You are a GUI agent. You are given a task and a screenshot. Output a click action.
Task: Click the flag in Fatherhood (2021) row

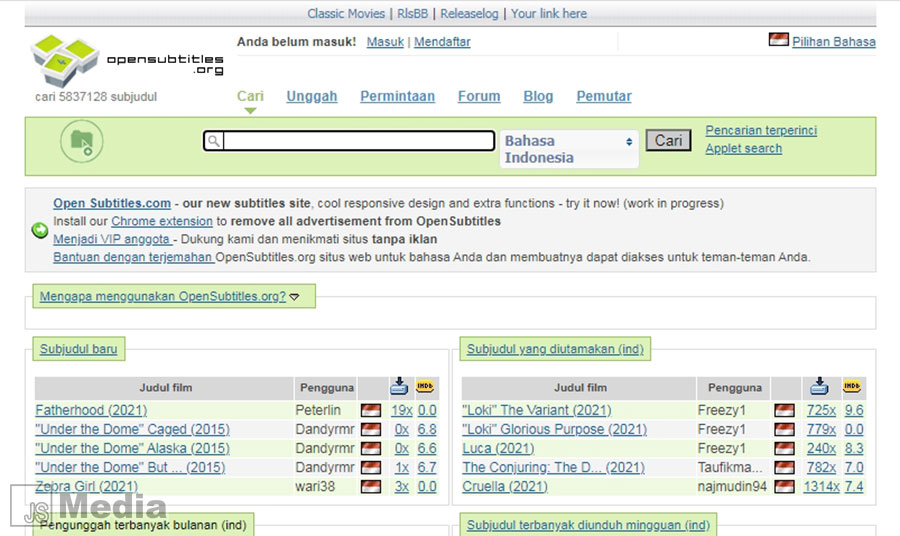371,410
